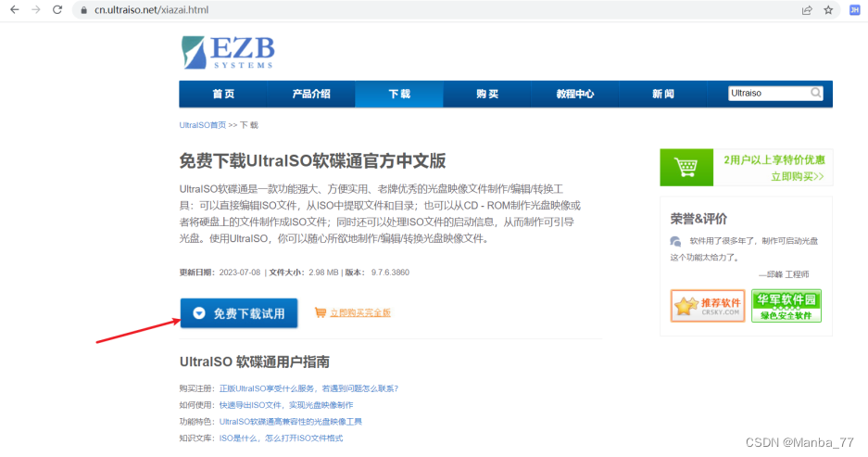Open the 购买 navigation tab
Image resolution: width=868 pixels, height=457 pixels.
coord(487,95)
